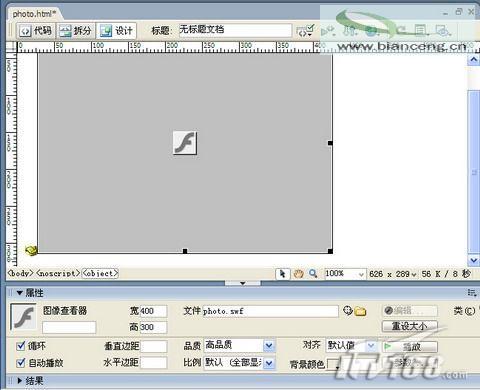The image size is (480, 390).
Task: Collapse the panel using the splitter arrow
Action: click(x=243, y=283)
